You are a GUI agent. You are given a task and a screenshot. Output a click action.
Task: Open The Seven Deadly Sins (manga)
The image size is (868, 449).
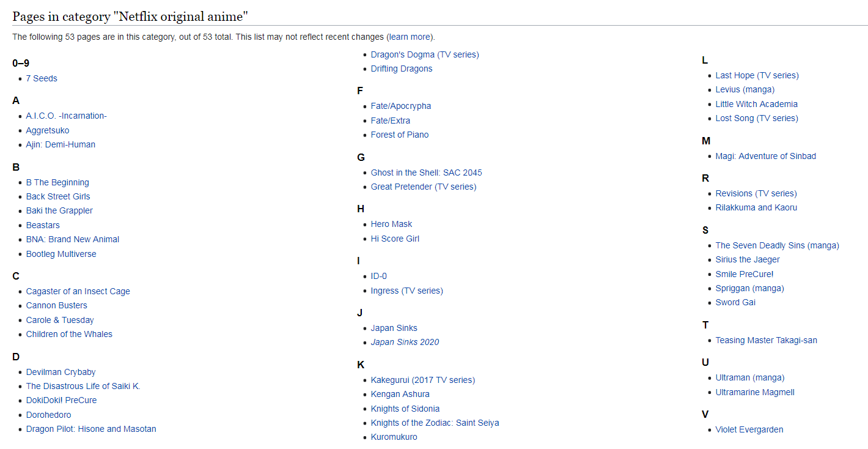point(778,245)
